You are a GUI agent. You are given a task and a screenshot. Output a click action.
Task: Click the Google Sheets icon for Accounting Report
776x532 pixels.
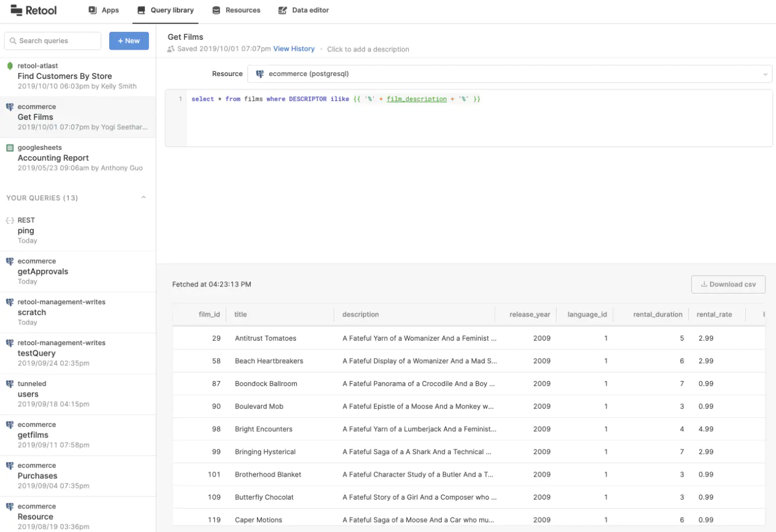[x=10, y=148]
